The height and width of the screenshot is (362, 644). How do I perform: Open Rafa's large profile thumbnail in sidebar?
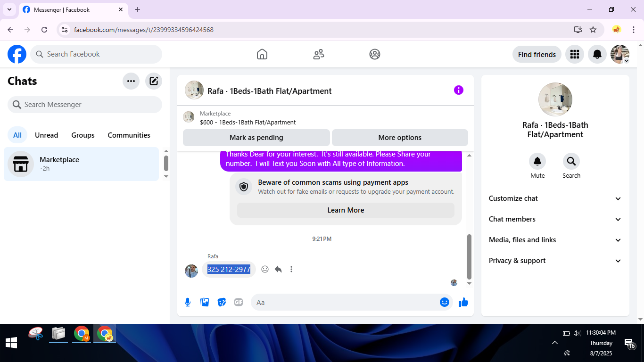pos(555,99)
